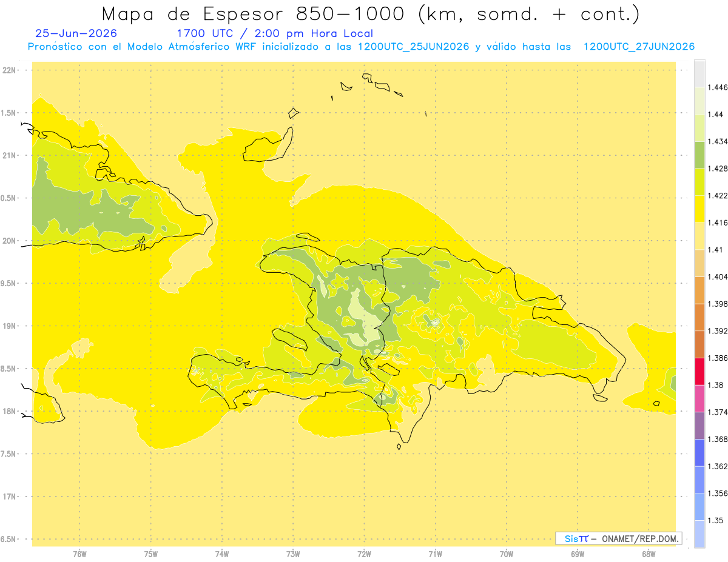
Task: Click the legend value 1.416
Action: (x=718, y=222)
